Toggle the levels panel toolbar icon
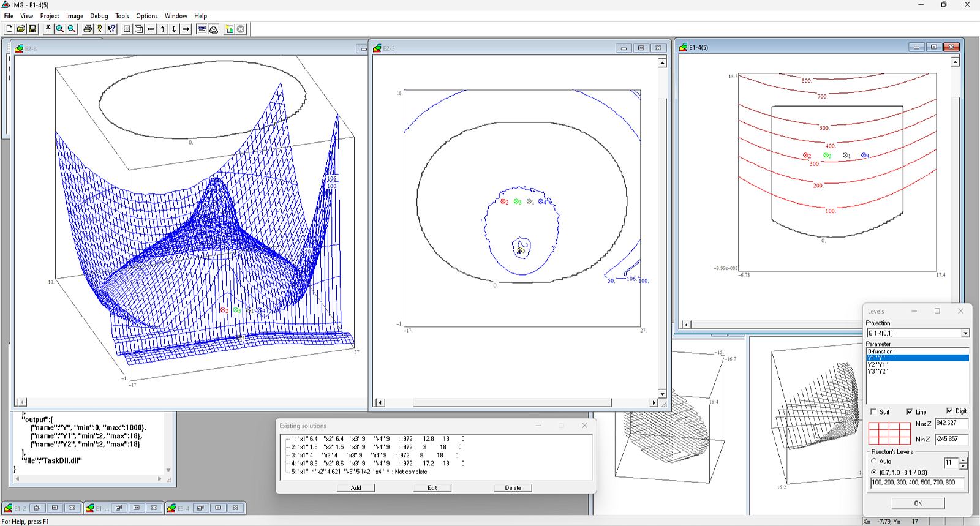 tap(202, 29)
